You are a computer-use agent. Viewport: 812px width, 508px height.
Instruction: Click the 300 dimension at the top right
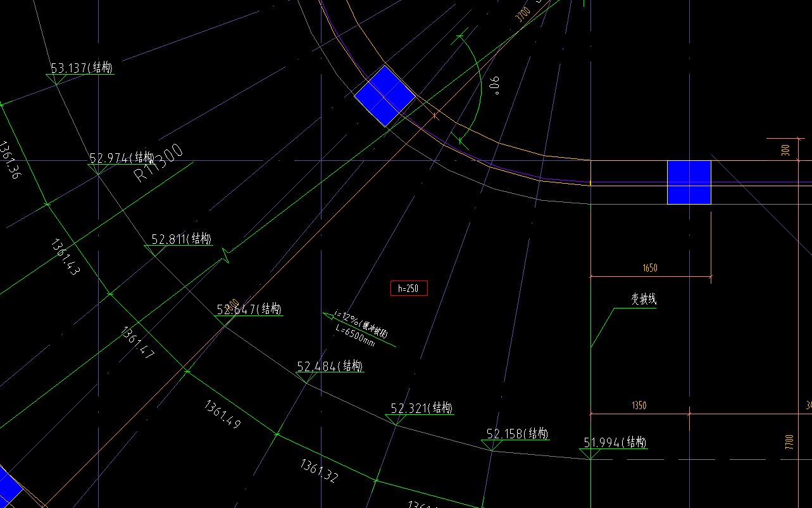tap(786, 151)
